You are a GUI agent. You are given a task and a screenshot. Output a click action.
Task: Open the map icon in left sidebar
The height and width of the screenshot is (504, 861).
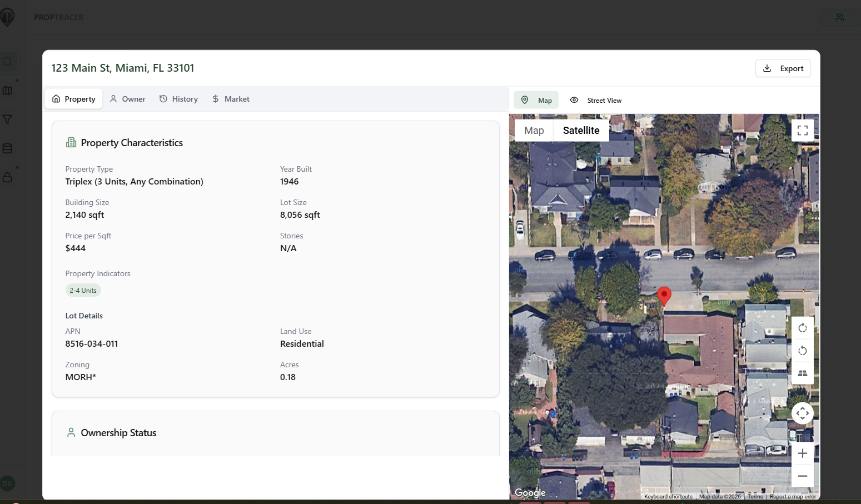coord(7,91)
